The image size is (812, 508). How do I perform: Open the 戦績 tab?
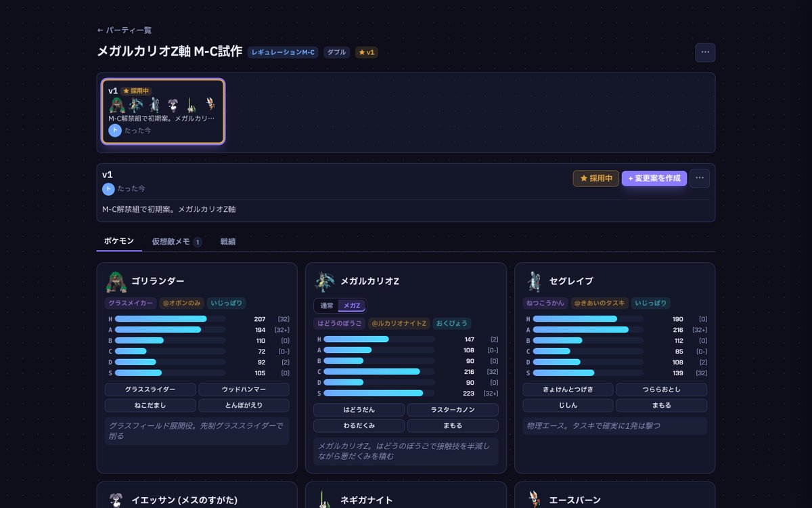pos(228,241)
